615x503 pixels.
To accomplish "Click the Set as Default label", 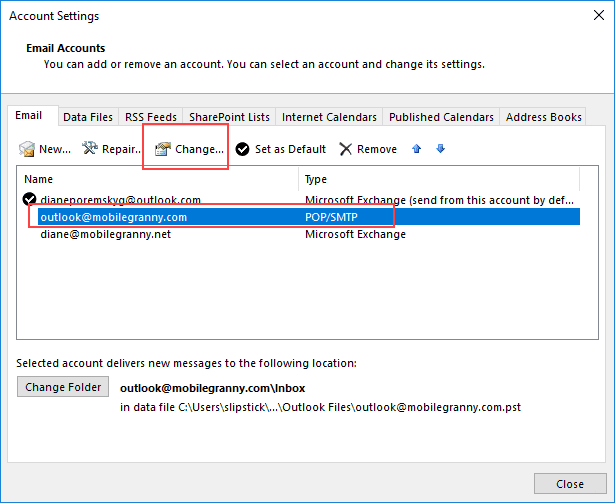I will coord(290,149).
